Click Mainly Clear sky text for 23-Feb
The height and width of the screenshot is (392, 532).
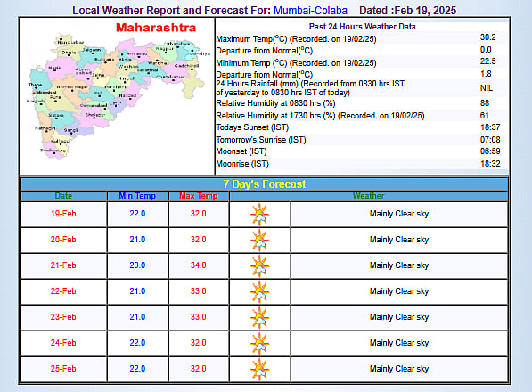coord(399,317)
